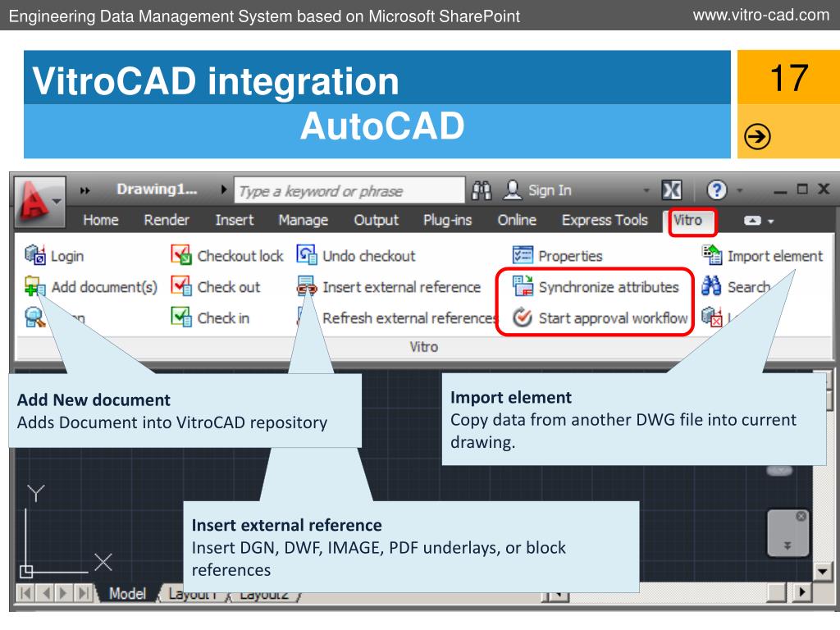This screenshot has width=840, height=630.
Task: Click the last layout tab navigation arrow
Action: pos(84,593)
